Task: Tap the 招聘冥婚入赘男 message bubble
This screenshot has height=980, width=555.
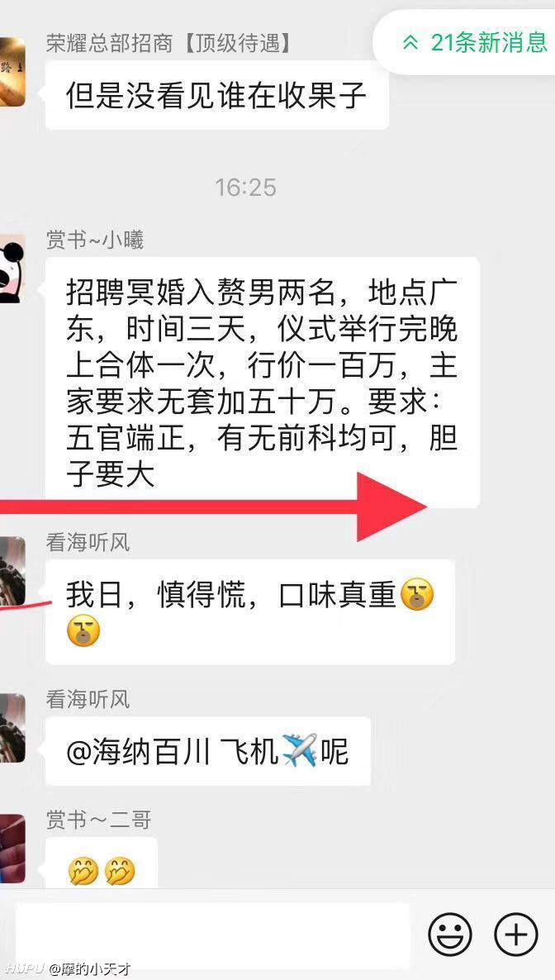Action: click(x=263, y=383)
